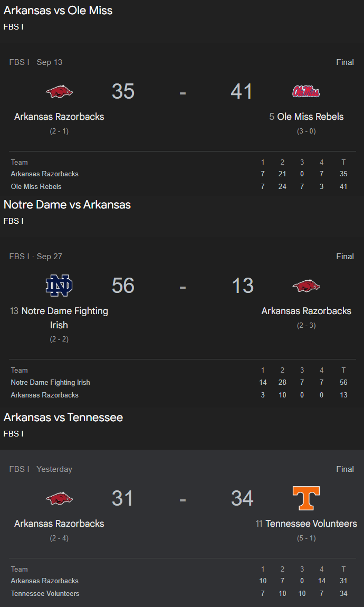Click the 35 score for Arkansas
364x607 pixels.
pos(123,92)
